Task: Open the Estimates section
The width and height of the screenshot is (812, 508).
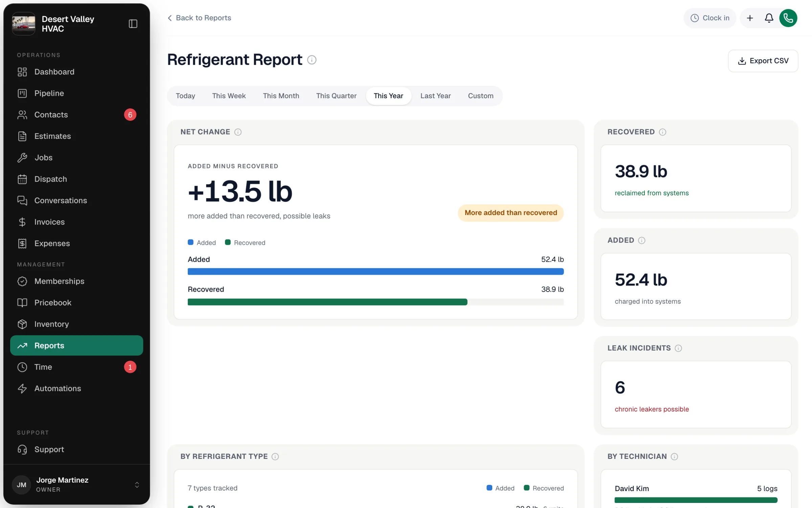Action: click(77, 136)
